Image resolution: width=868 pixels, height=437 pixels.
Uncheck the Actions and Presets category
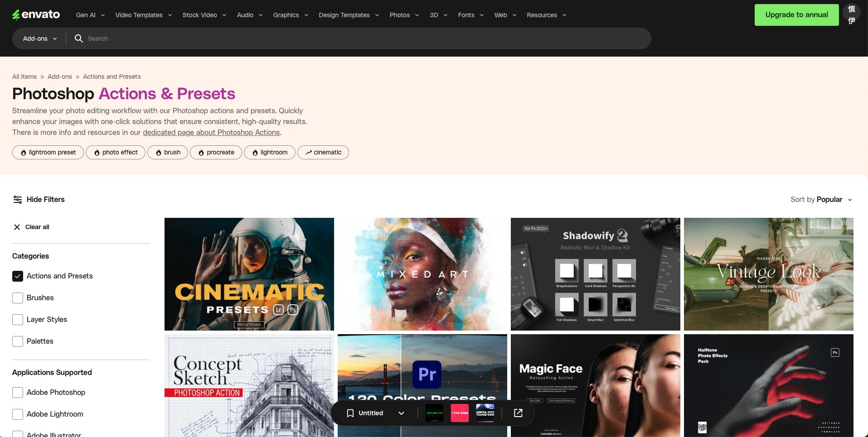[18, 276]
